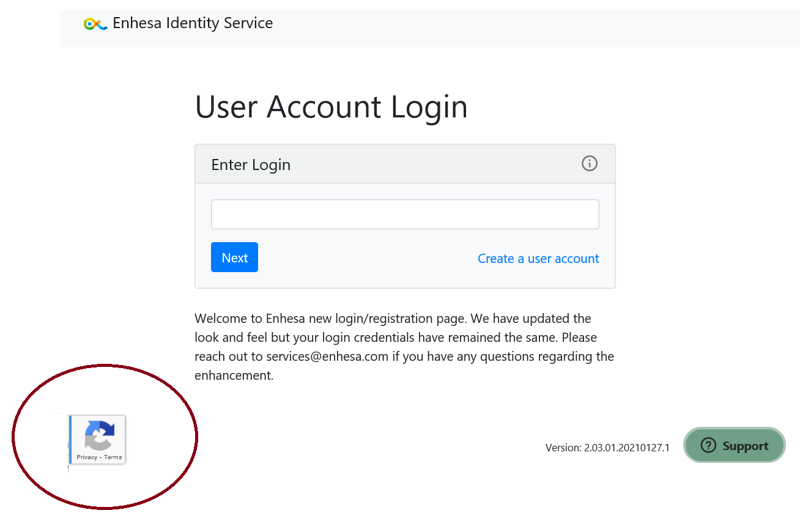The height and width of the screenshot is (532, 800).
Task: Click the gray top navigation bar area
Action: click(x=430, y=28)
